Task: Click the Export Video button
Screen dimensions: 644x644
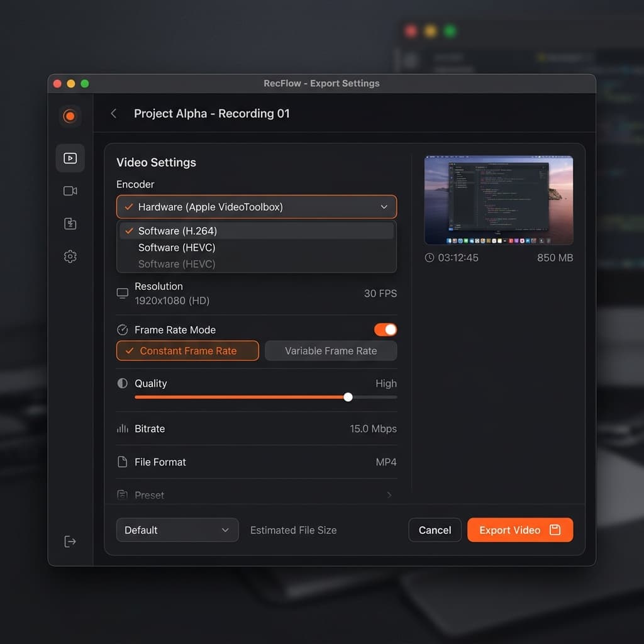Action: (x=519, y=530)
